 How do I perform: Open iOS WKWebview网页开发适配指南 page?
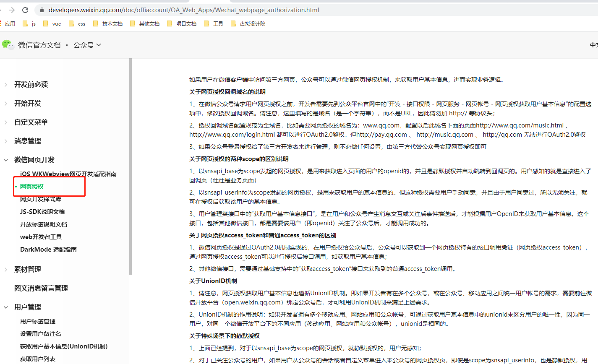coord(68,174)
